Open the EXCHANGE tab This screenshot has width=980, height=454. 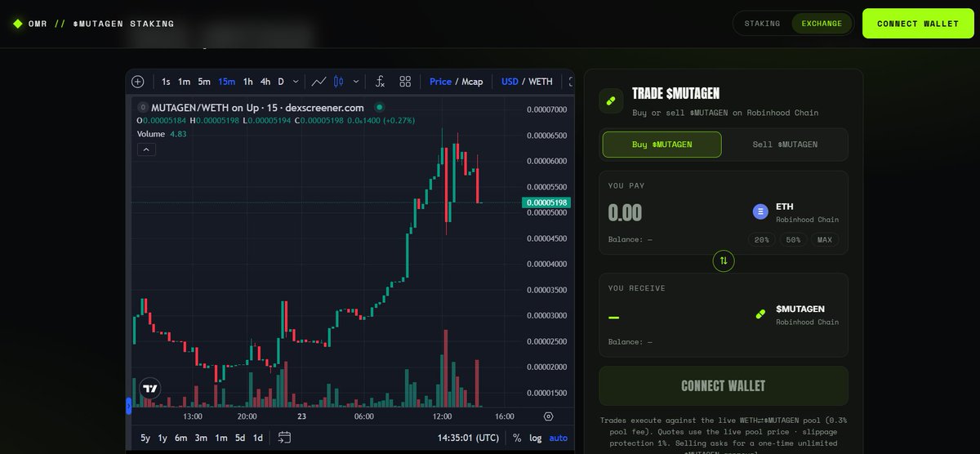[822, 24]
